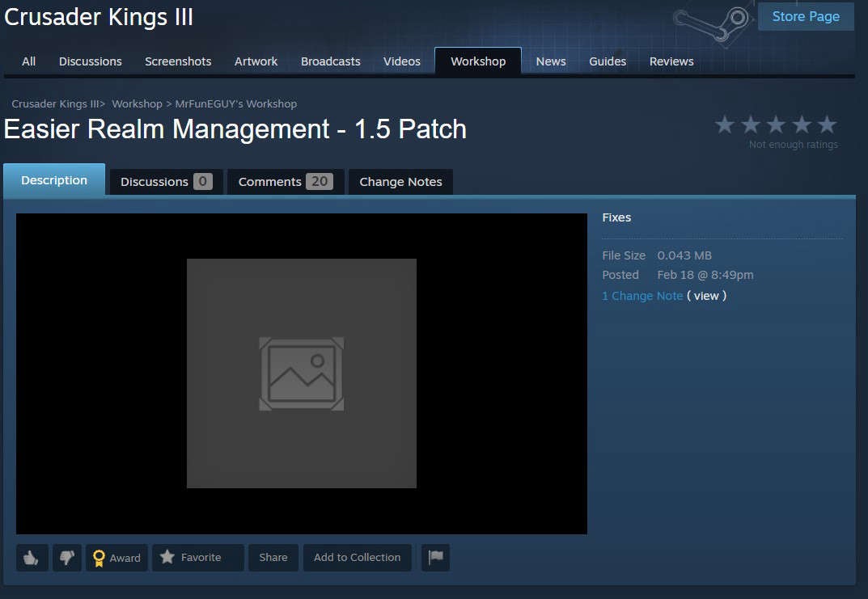Open the Store Page for Crusader Kings III

coord(806,16)
